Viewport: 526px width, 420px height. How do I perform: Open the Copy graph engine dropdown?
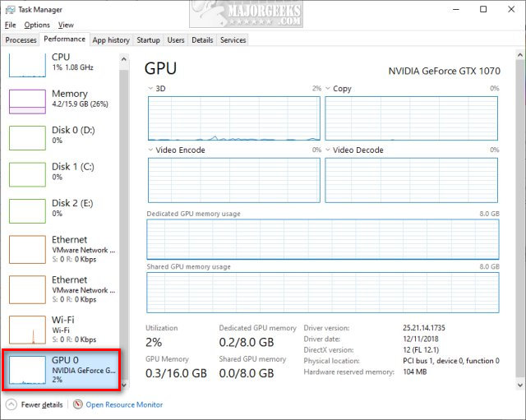click(x=328, y=88)
